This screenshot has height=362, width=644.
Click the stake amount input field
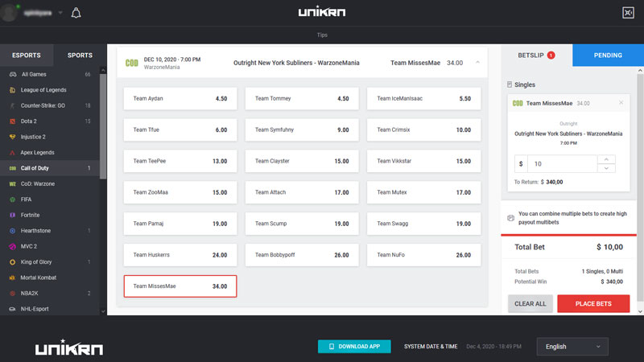pos(562,164)
